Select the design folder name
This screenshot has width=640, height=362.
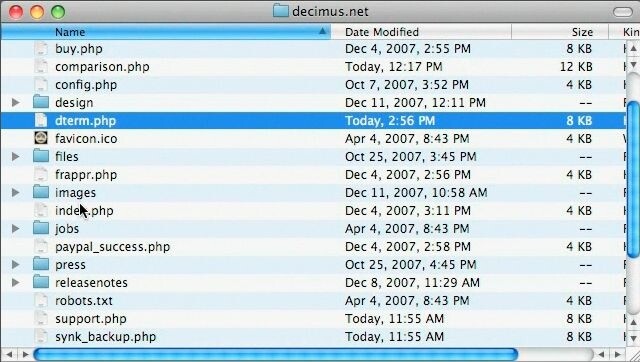click(x=74, y=103)
